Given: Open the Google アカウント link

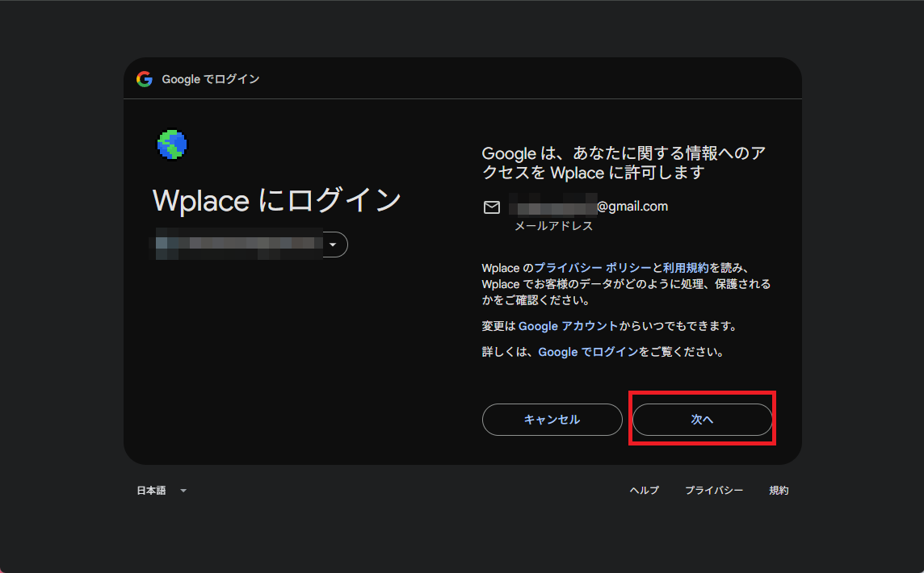Looking at the screenshot, I should coord(568,326).
